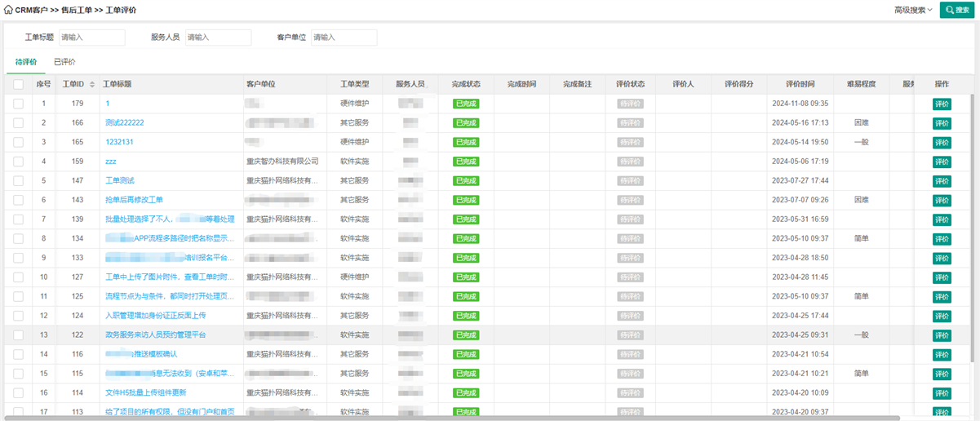The image size is (980, 421).
Task: Open work order titled zzz
Action: (111, 162)
